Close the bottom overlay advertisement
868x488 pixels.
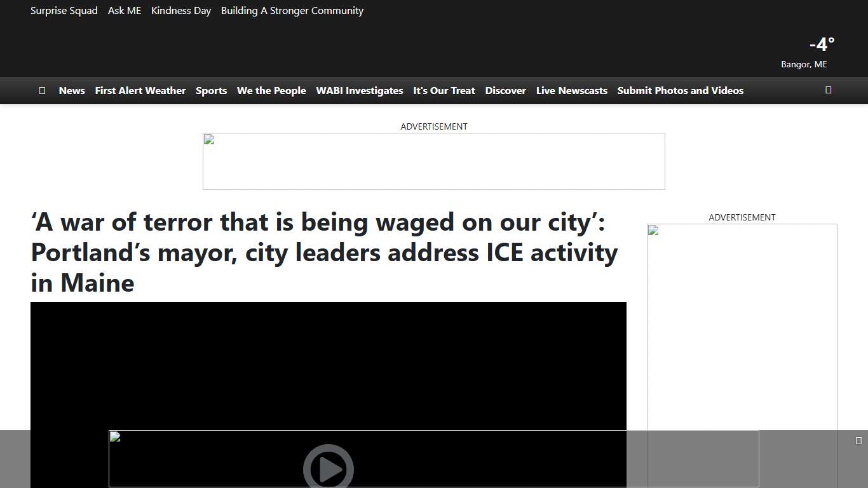pyautogui.click(x=858, y=440)
